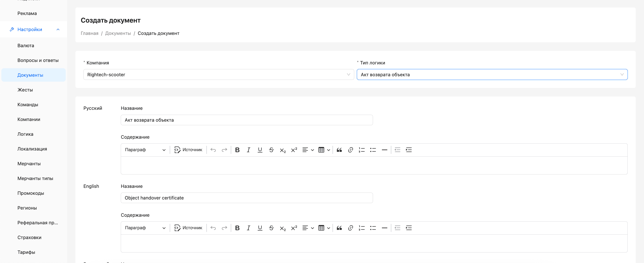Click italic icon in English content editor
This screenshot has width=644, height=263.
tap(248, 228)
